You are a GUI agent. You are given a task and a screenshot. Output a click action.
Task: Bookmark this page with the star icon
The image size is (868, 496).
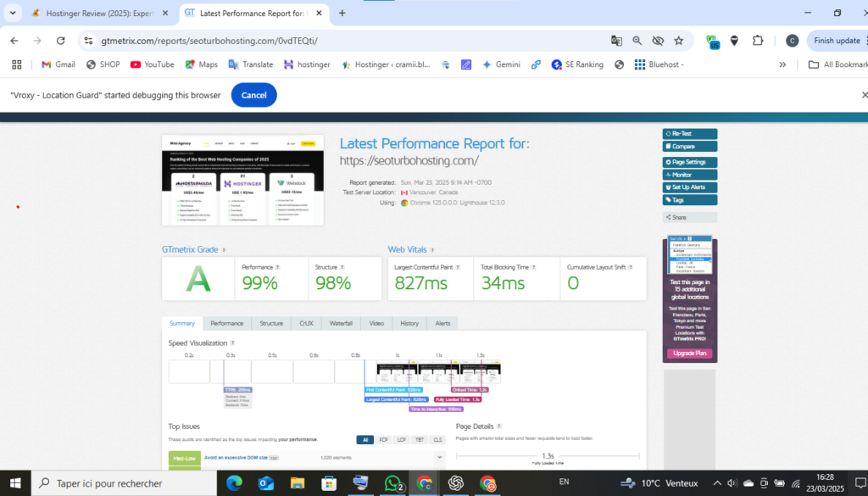[x=679, y=41]
